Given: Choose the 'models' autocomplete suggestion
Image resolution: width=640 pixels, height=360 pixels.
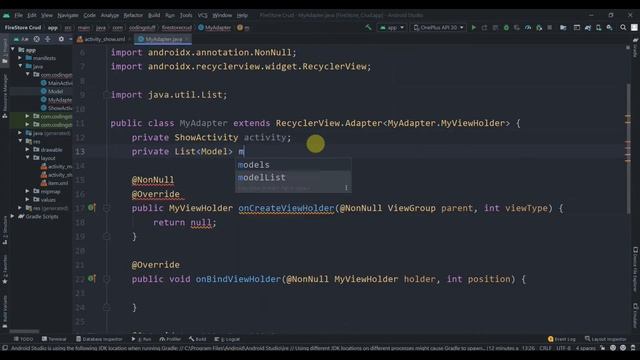Looking at the screenshot, I should 293,165.
